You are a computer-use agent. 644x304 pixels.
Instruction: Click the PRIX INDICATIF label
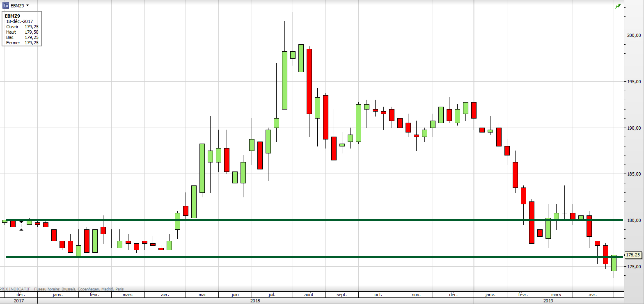16,289
